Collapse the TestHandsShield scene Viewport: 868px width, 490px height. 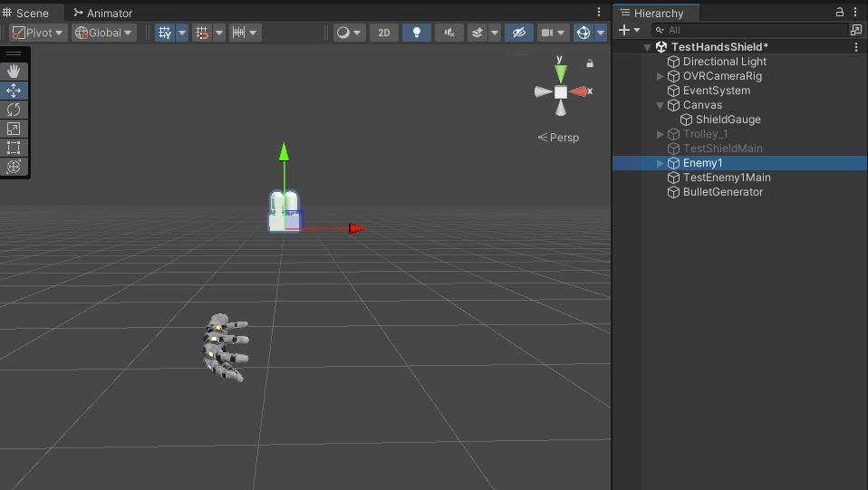coord(647,47)
